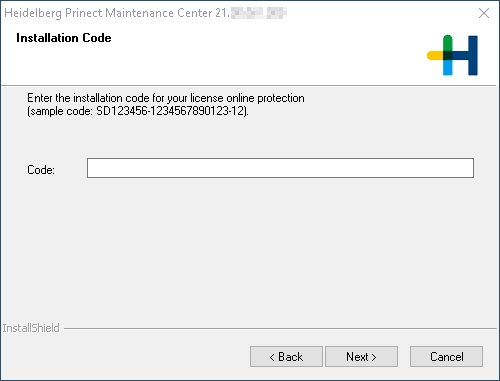
Task: Click the Next button
Action: coord(361,356)
